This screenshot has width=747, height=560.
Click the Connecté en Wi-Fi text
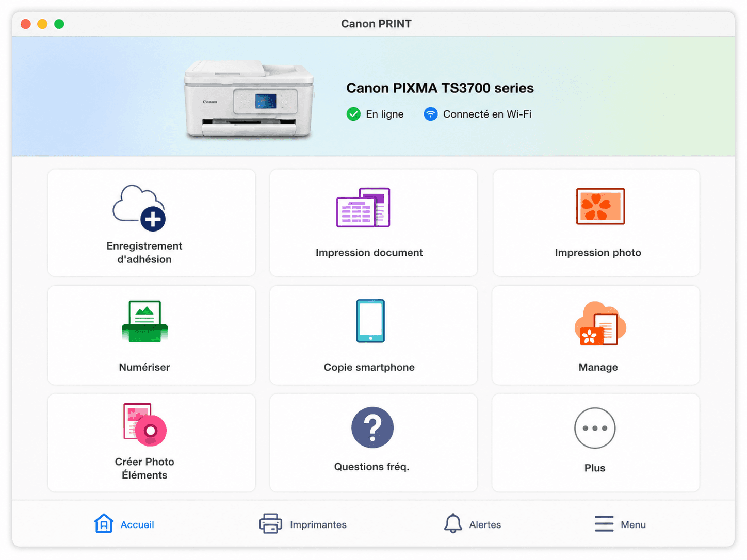[487, 114]
